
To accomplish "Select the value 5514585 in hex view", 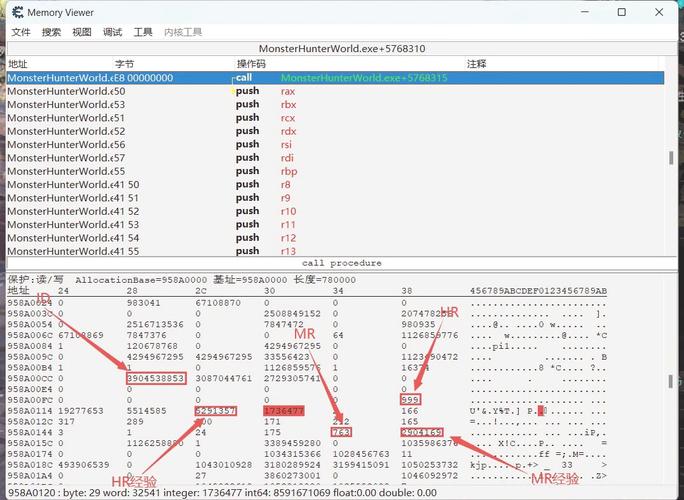I will (x=147, y=411).
